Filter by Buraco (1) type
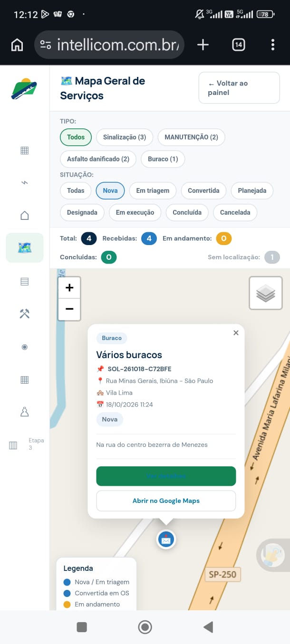Image resolution: width=290 pixels, height=644 pixels. pos(163,159)
